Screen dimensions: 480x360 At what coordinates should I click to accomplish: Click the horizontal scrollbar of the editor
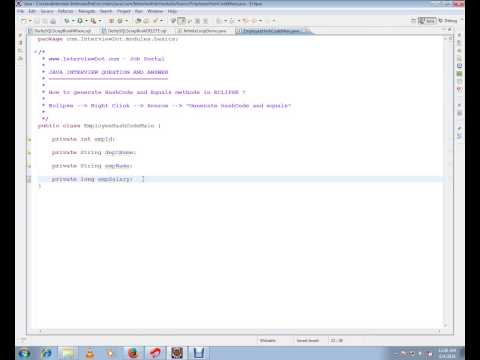click(x=240, y=331)
